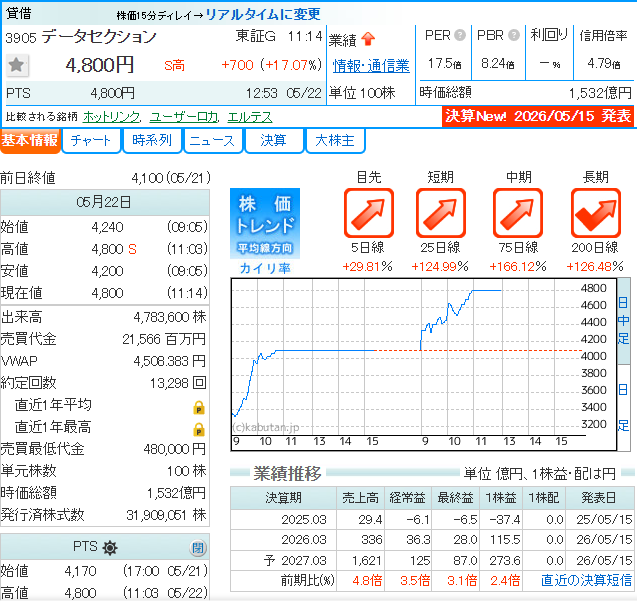Open 情報・通信業 sector link
The height and width of the screenshot is (601, 637).
(371, 65)
